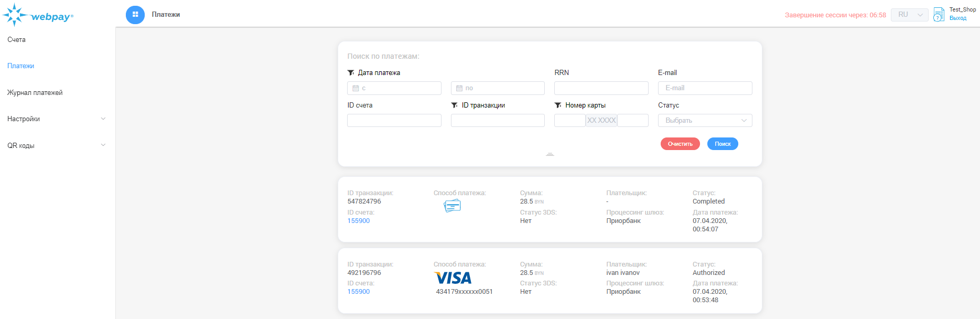Click the VISA logo in second payment

[453, 278]
